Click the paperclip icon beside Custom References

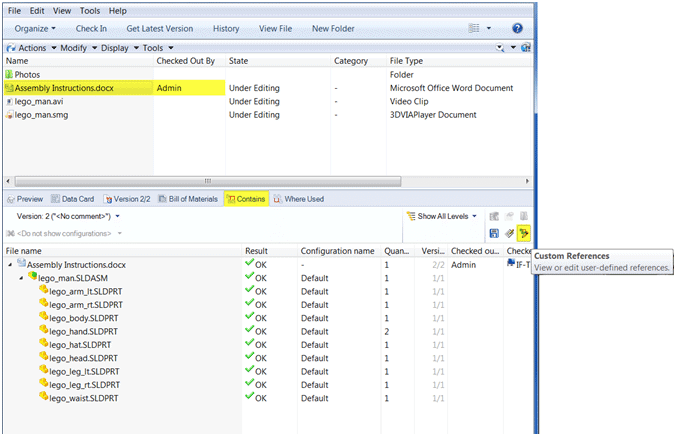pos(508,233)
